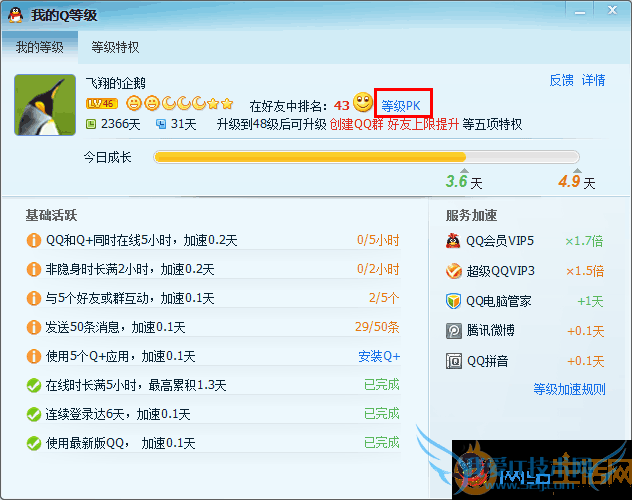Select the green check beside 连续登录达6天
Screen dimensions: 632x500
coord(34,414)
